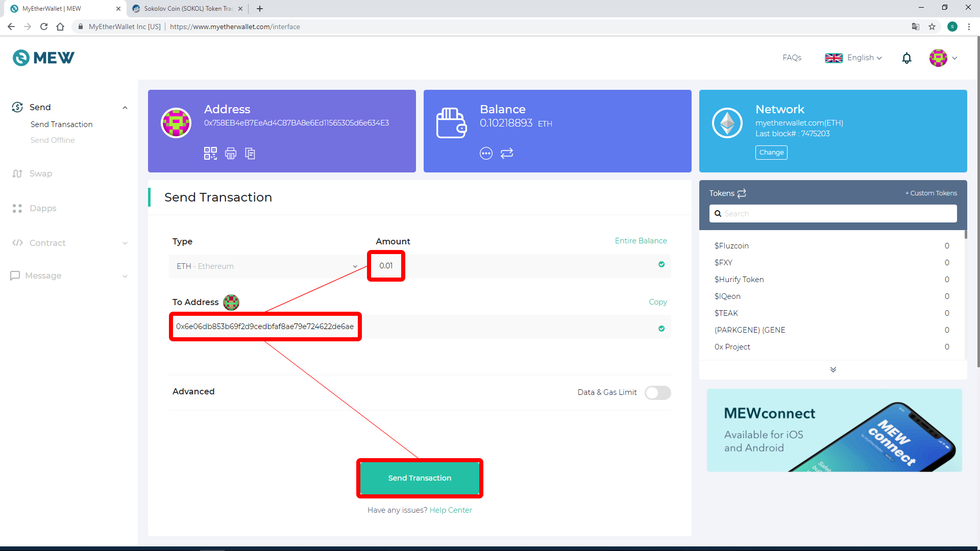Screen dimensions: 980x551
Task: Go back in browser
Action: pyautogui.click(x=11, y=27)
